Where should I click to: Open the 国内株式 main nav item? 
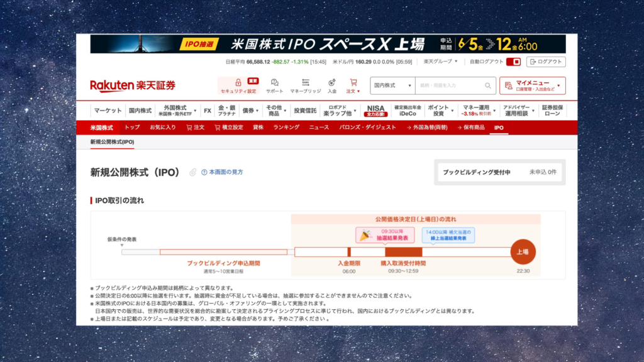140,111
